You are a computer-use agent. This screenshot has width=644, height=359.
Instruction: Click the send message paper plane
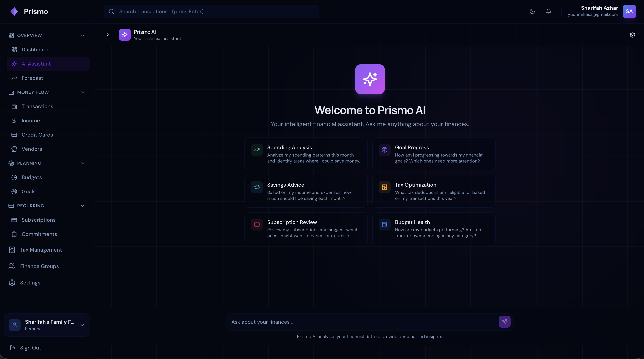tap(504, 321)
